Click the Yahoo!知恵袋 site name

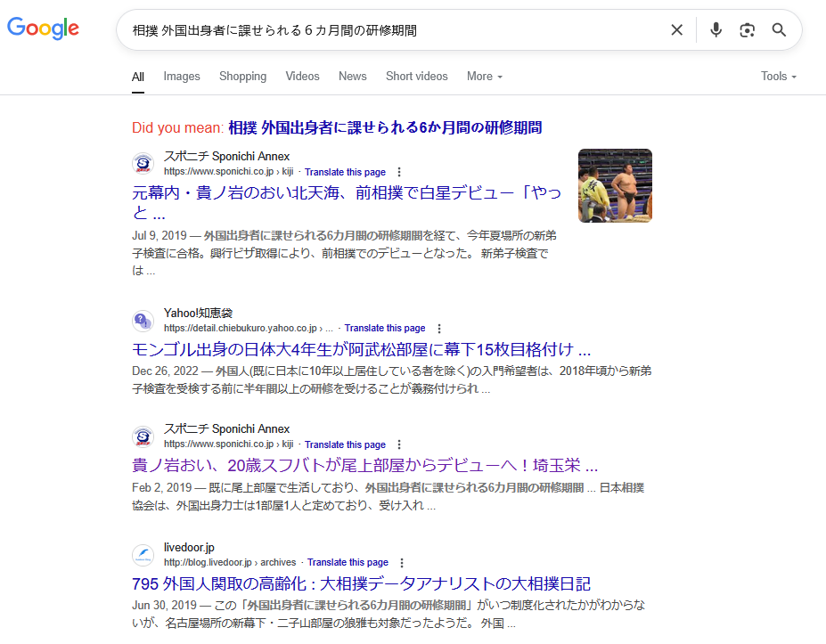point(198,314)
